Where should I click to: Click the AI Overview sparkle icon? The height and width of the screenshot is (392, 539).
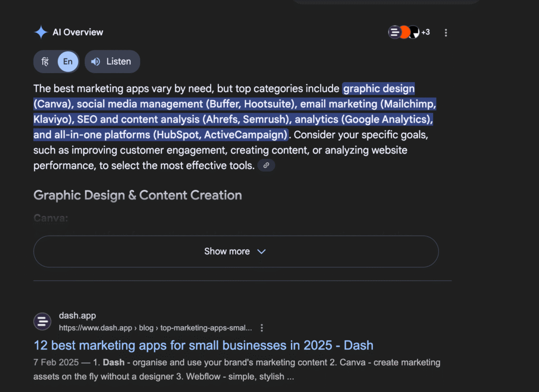pyautogui.click(x=41, y=32)
